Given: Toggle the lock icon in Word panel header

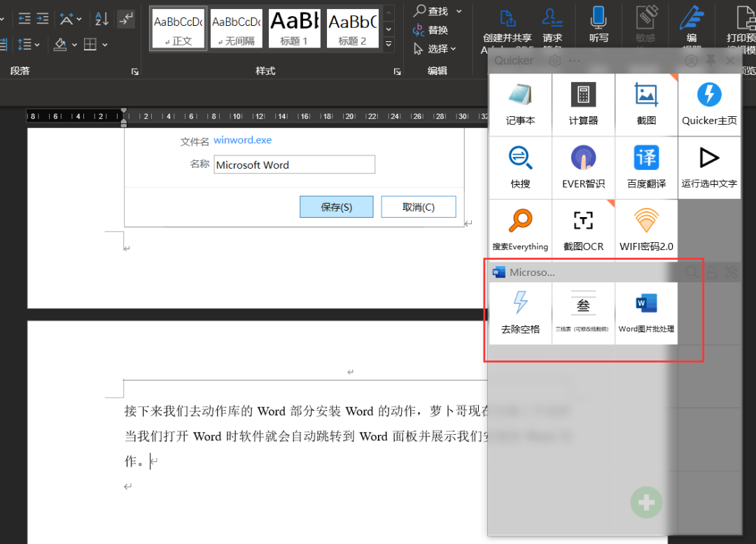Looking at the screenshot, I should (711, 272).
